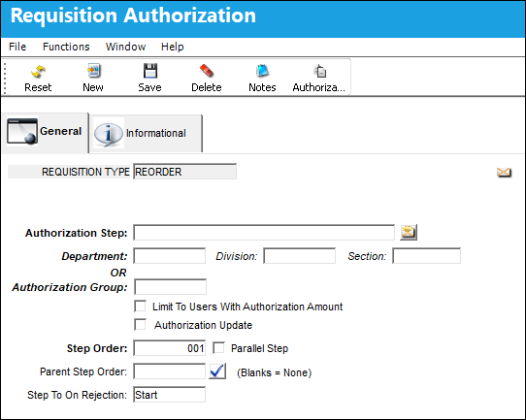Open Notes from the toolbar

(262, 79)
